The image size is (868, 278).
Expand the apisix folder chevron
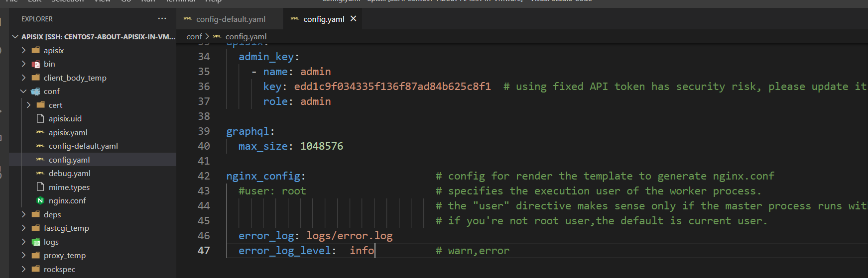pyautogui.click(x=23, y=50)
